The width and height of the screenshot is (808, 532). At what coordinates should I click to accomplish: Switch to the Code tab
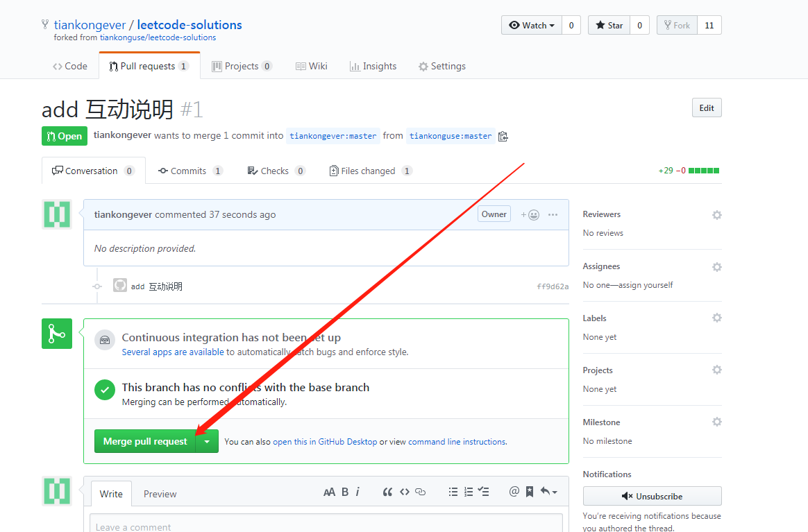(x=70, y=66)
